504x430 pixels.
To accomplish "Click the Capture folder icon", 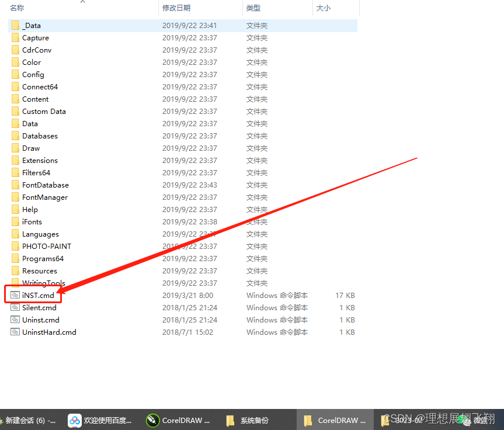I will click(x=15, y=37).
